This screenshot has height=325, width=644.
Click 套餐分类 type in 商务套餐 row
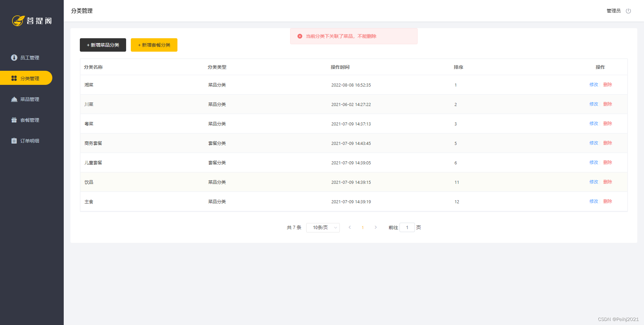click(217, 143)
